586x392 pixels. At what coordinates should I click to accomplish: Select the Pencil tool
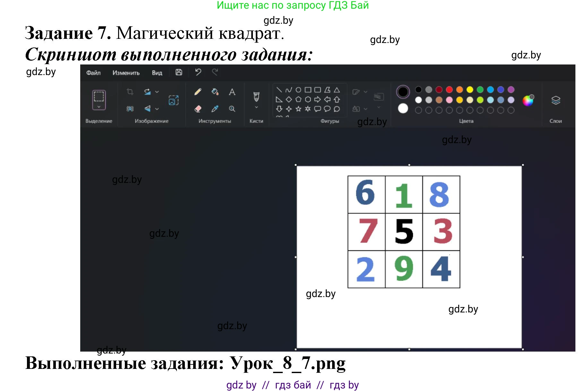[x=198, y=92]
